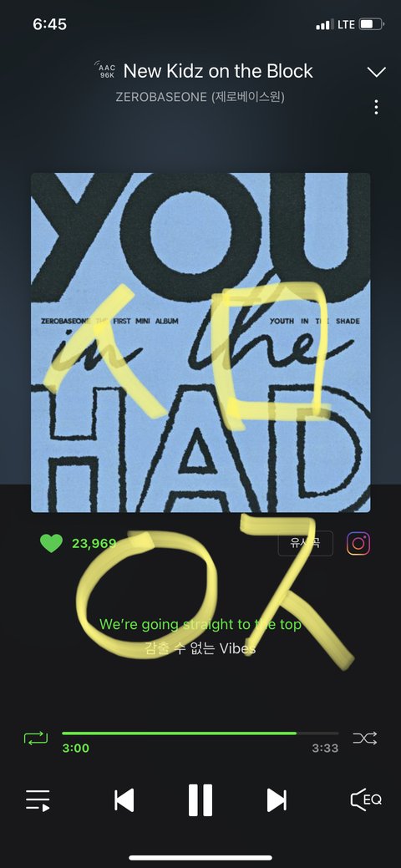Image resolution: width=401 pixels, height=868 pixels.
Task: Tap the song title New Kidz on the Block
Action: (x=218, y=71)
